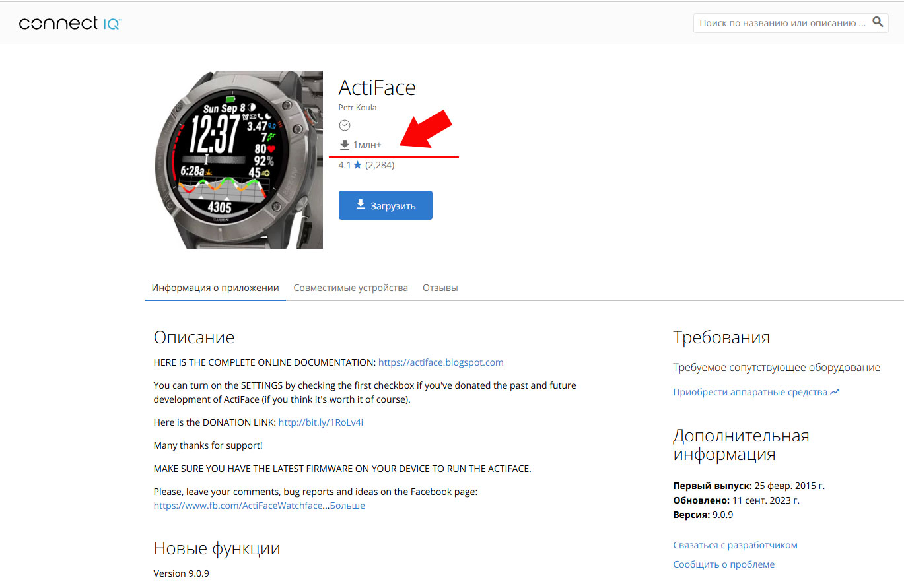Click Связаться с разработчиком link
The image size is (904, 588).
tap(735, 545)
